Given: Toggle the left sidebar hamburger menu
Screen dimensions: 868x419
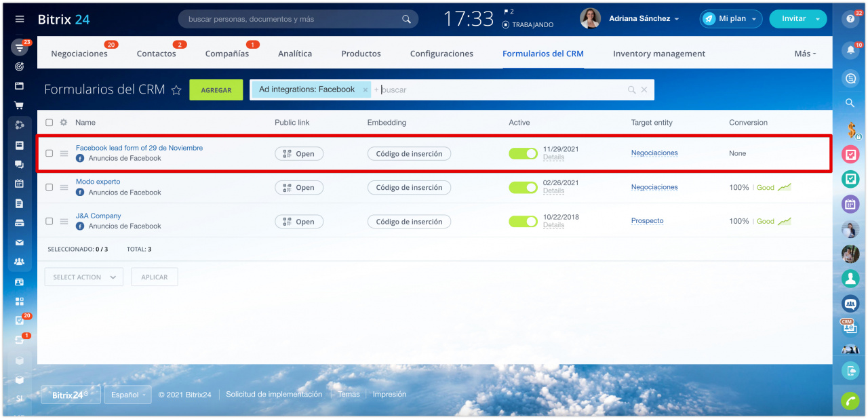Looking at the screenshot, I should pyautogui.click(x=20, y=19).
